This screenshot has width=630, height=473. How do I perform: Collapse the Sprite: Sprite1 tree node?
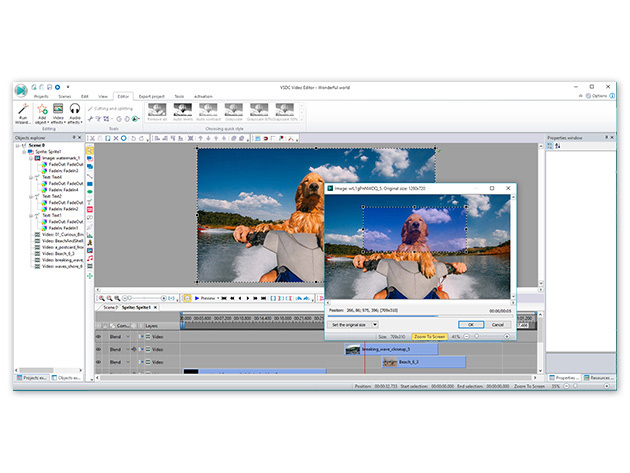point(24,152)
